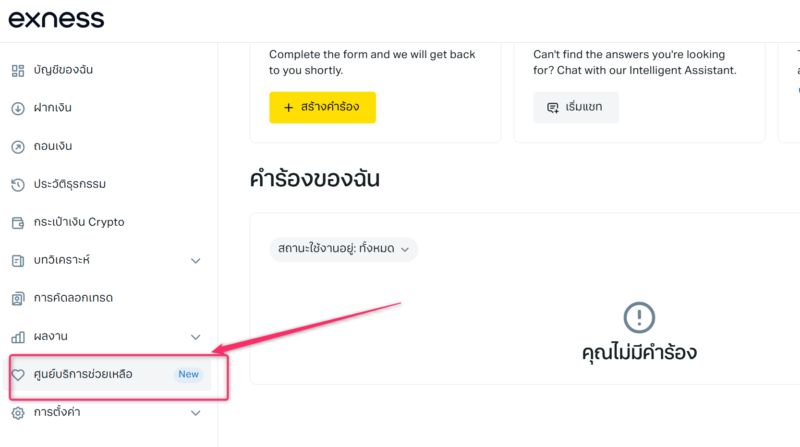Expand the บทวิเคราะห์ menu chevron
800x447 pixels.
tap(196, 261)
